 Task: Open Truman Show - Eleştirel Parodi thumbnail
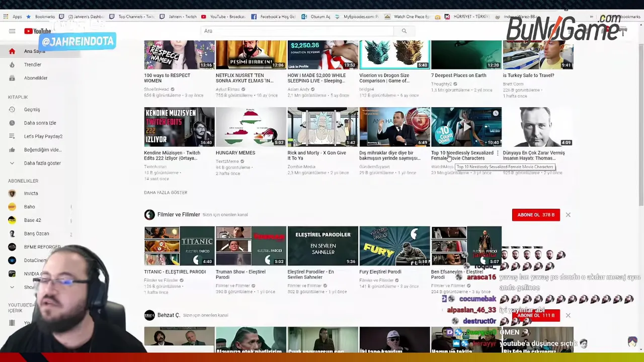click(x=251, y=246)
